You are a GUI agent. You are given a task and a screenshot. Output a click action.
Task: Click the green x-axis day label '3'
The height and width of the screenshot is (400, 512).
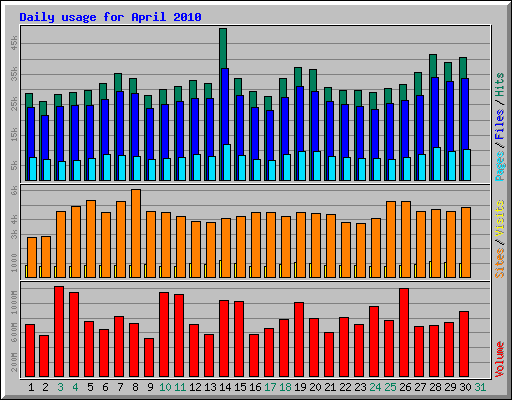60,387
